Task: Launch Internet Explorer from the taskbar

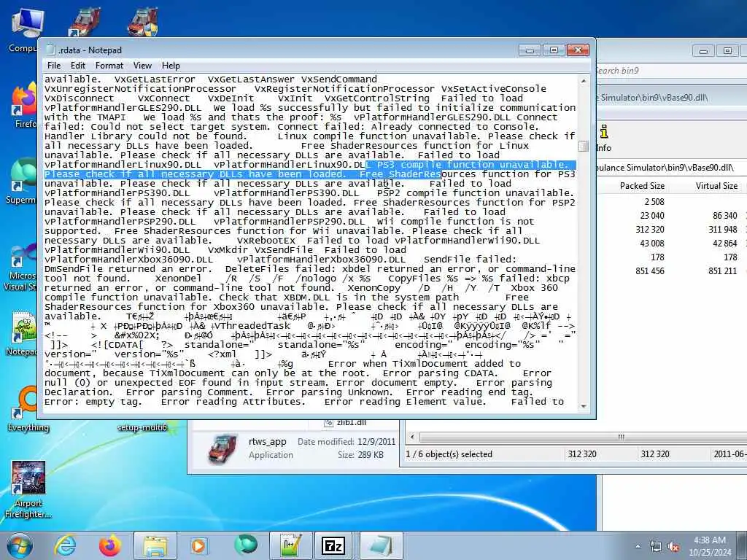Action: 64,545
